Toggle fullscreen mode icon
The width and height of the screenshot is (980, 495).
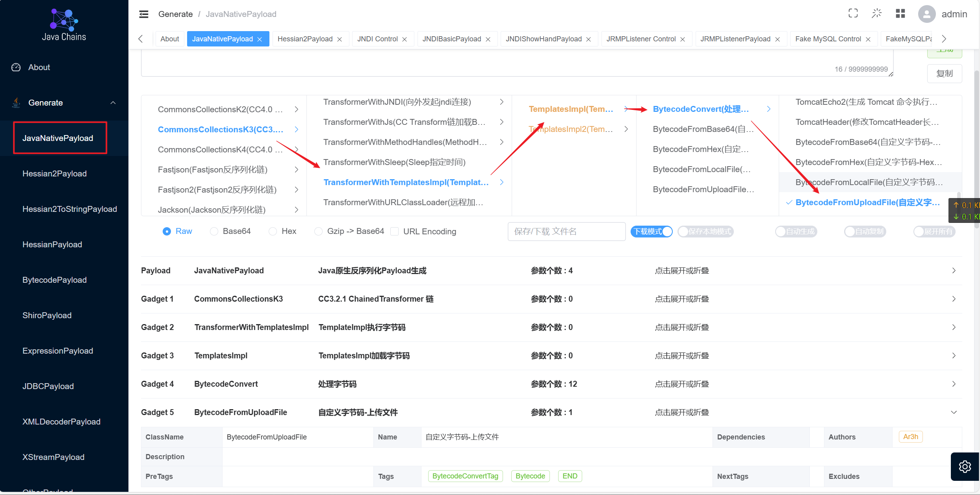[x=853, y=13]
